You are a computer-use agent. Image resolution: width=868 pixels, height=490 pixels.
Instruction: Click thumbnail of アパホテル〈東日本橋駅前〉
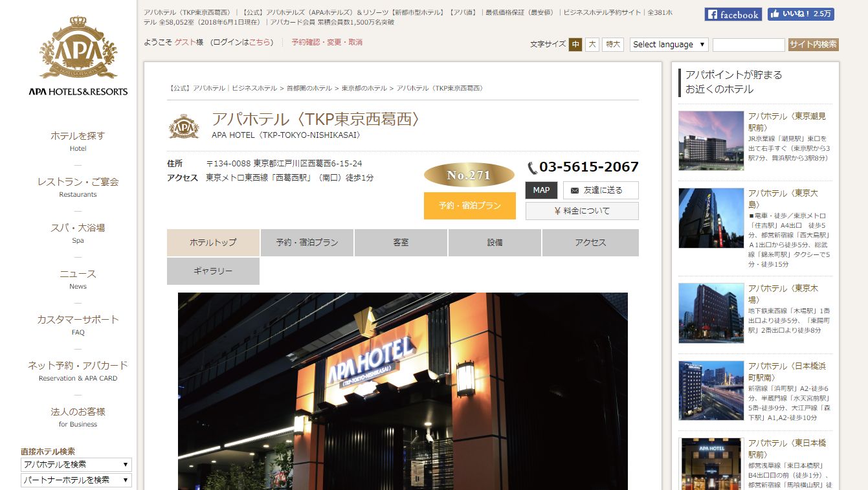[711, 464]
